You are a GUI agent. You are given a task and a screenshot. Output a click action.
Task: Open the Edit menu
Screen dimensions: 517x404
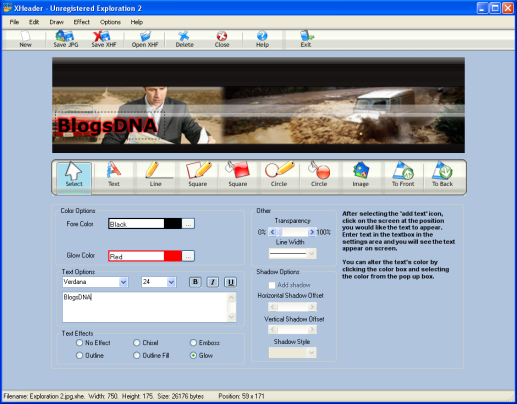[34, 22]
